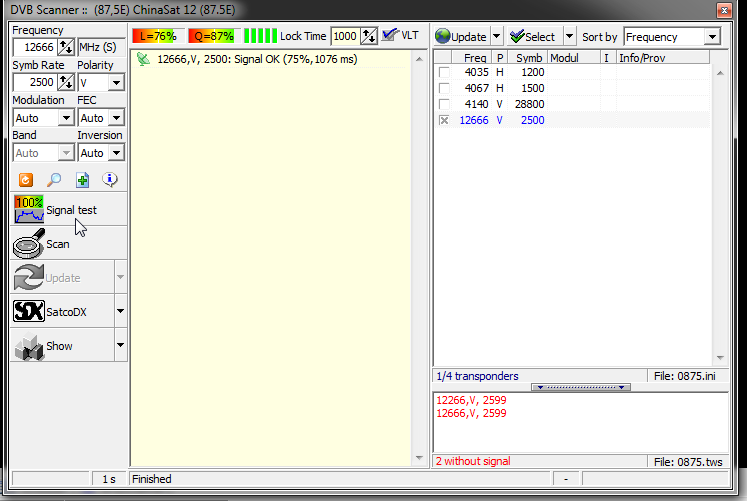Click the Scan button

[x=69, y=244]
